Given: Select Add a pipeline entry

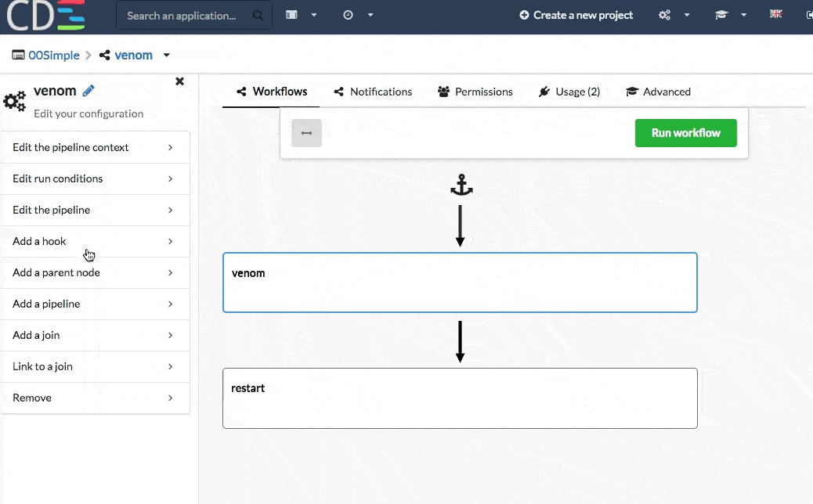Looking at the screenshot, I should coord(95,304).
